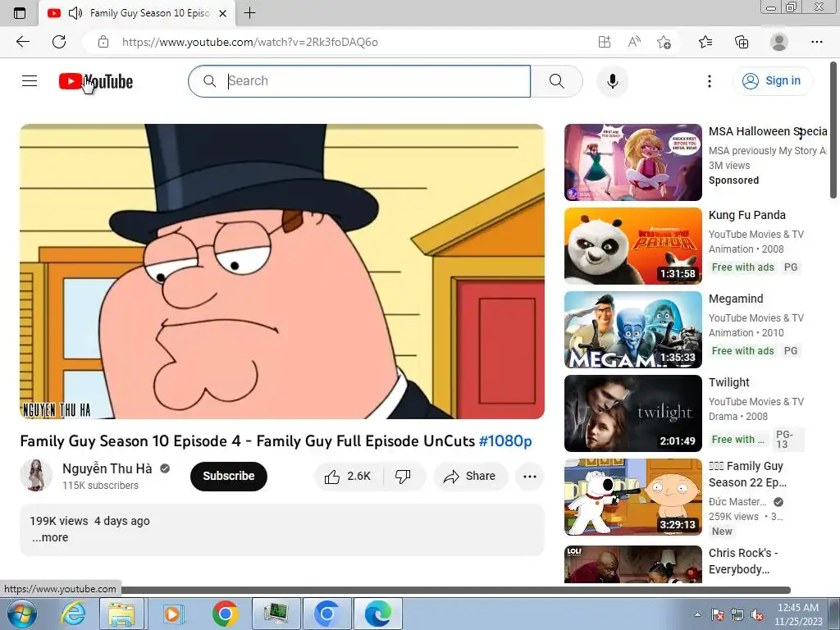Viewport: 840px width, 630px height.
Task: Click the magnifier search button
Action: click(557, 81)
